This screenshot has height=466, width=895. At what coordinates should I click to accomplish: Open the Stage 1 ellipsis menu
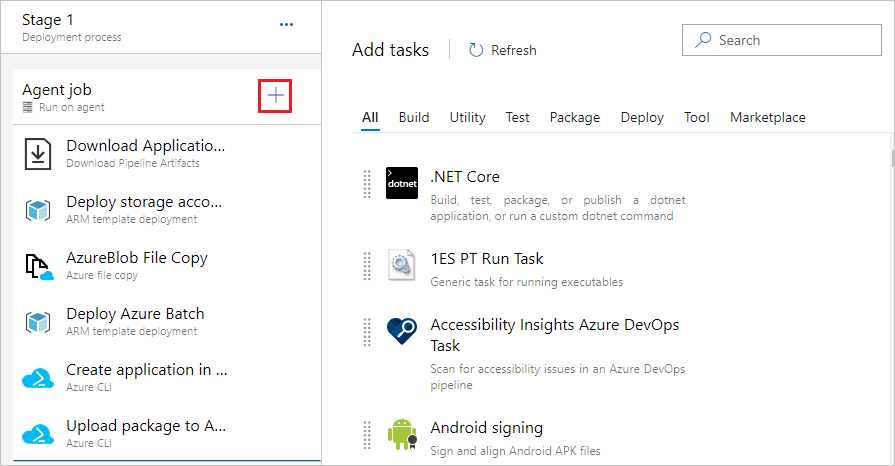(287, 25)
